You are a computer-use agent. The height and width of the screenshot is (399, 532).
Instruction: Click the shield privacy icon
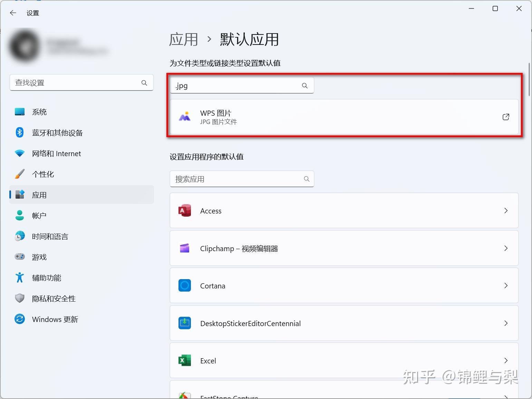click(x=20, y=298)
